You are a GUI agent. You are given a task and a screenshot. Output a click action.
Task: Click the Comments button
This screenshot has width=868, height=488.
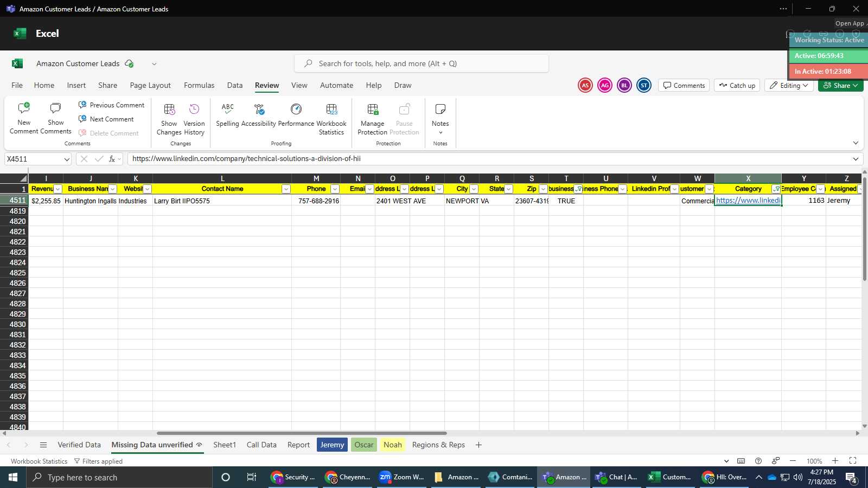(x=684, y=85)
